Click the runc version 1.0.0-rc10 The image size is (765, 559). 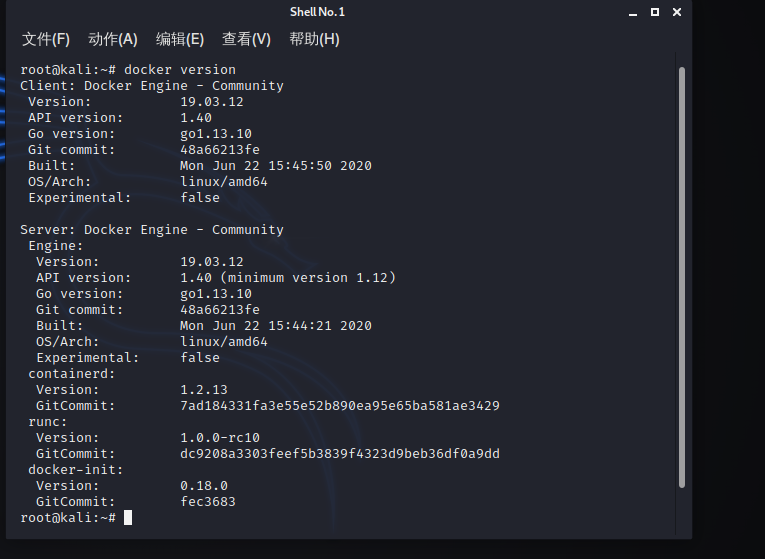[220, 438]
